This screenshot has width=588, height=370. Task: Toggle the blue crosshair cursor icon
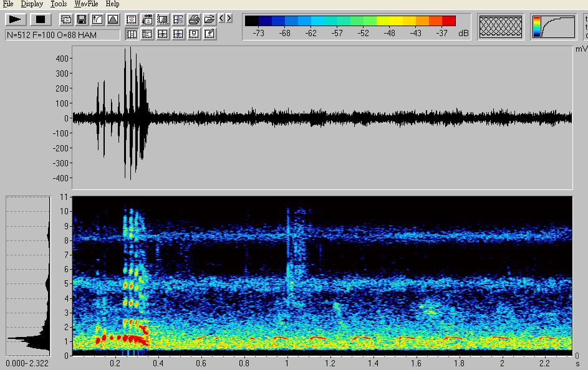(178, 34)
